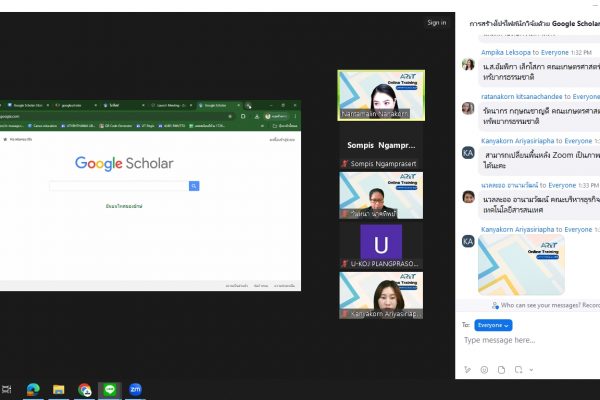Bookmark the page with the star icon
This screenshot has height=400, width=600.
(x=230, y=116)
